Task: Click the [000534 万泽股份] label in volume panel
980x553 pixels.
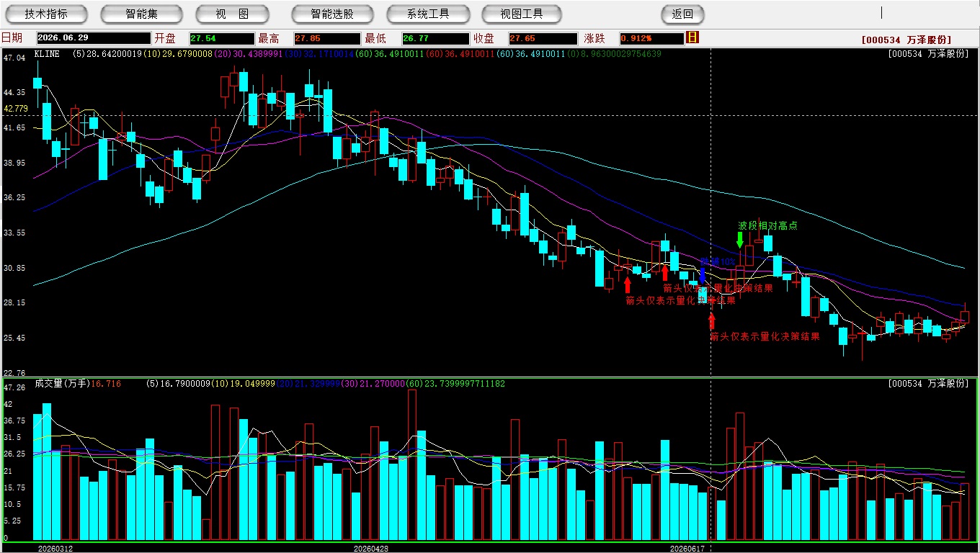Action: 928,384
